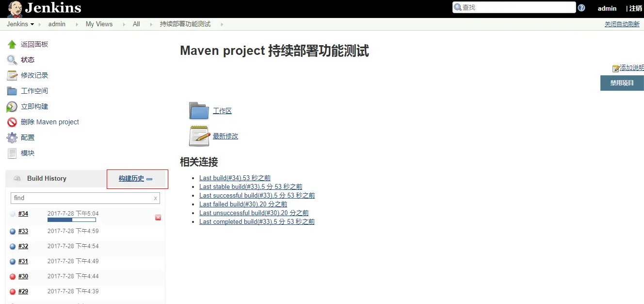Click the red status ball of build #29

click(13, 291)
